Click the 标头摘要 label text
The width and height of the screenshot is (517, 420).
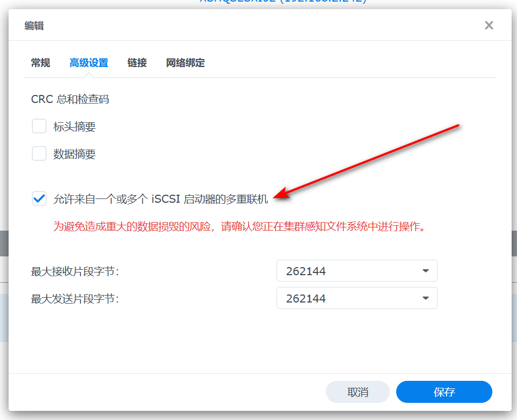(75, 127)
